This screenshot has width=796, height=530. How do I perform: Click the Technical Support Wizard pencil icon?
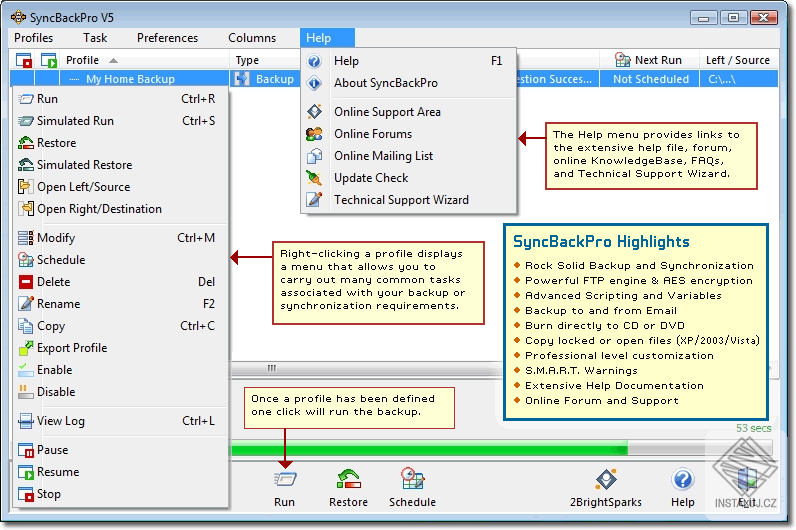click(x=314, y=200)
